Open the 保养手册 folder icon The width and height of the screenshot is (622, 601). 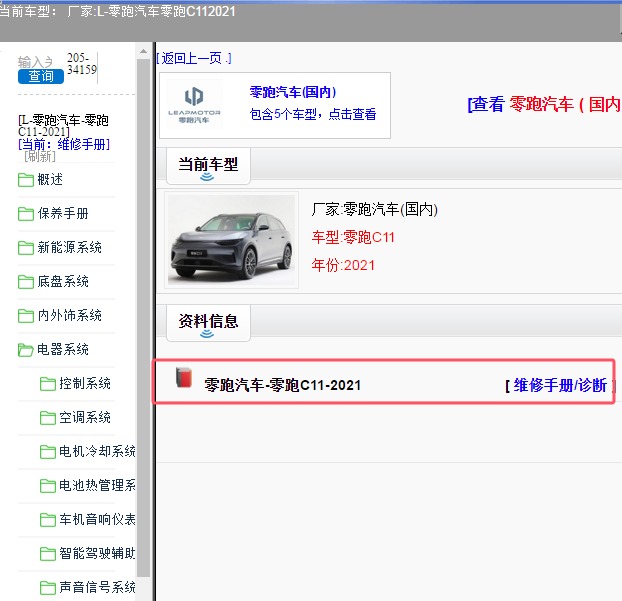26,214
